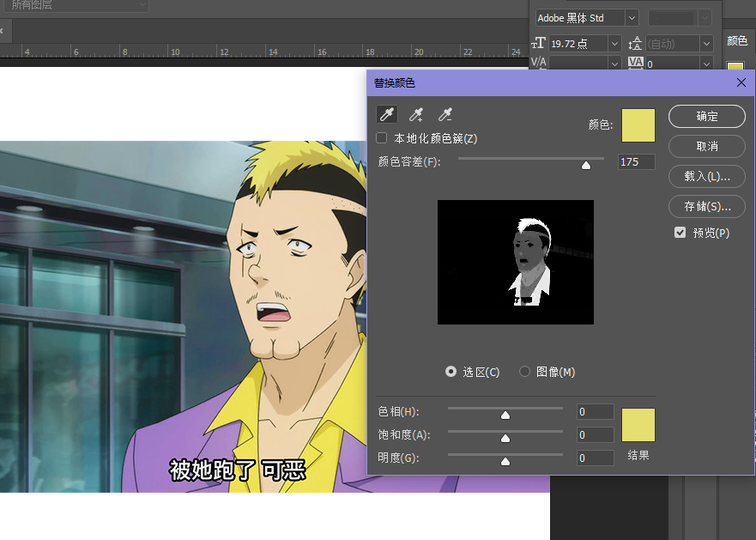Click the Replace Color dialog title 替换颜色
This screenshot has width=756, height=540.
(395, 83)
